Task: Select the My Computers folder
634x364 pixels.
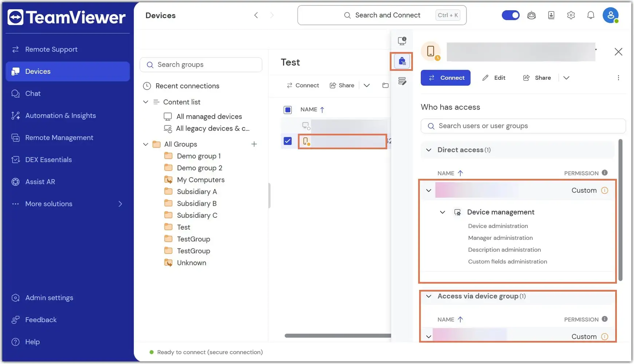Action: tap(194, 180)
